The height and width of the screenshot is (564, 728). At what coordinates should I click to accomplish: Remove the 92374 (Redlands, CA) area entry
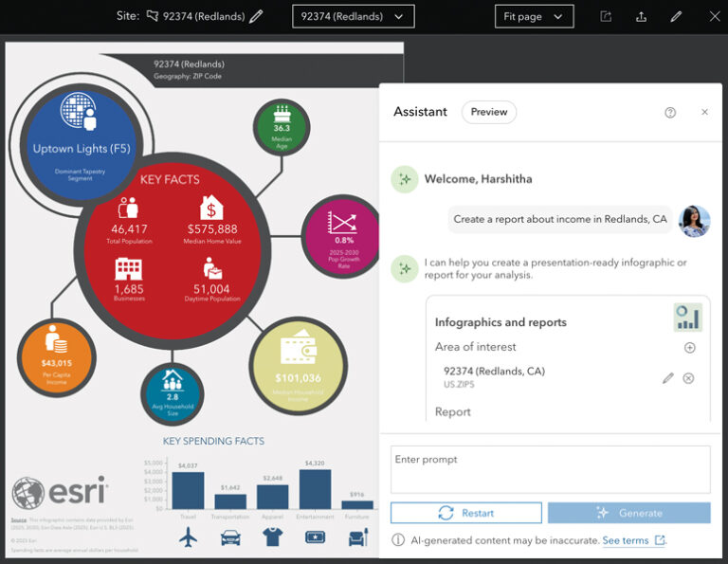688,378
